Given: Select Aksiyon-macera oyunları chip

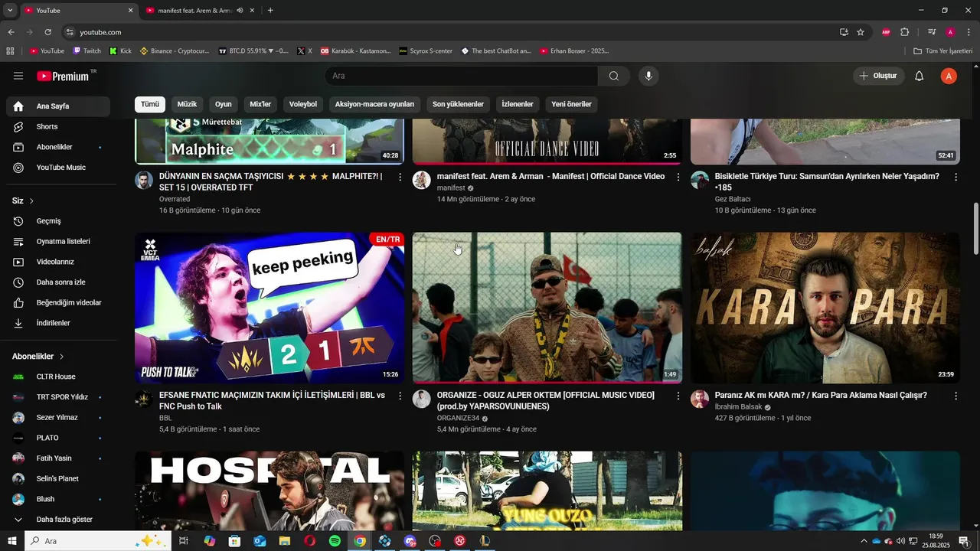Looking at the screenshot, I should (374, 104).
